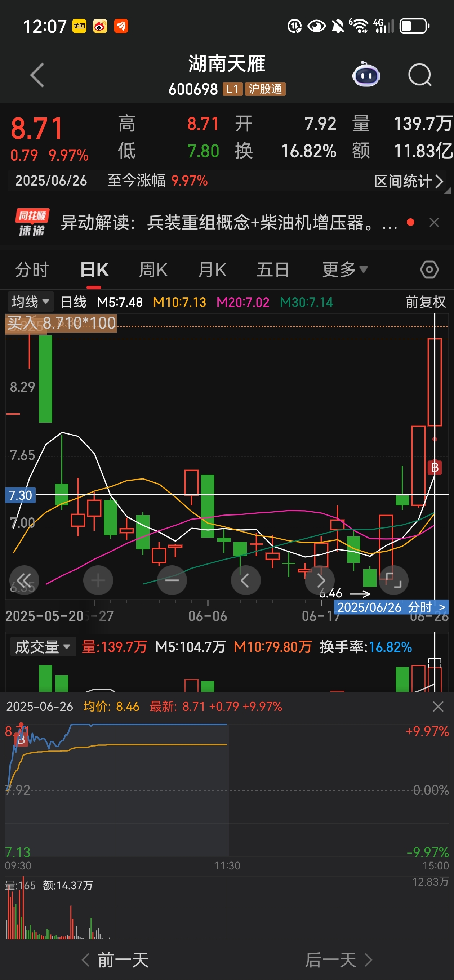Viewport: 454px width, 980px height.
Task: Dismiss the 异动解读 news banner
Action: pos(434,223)
